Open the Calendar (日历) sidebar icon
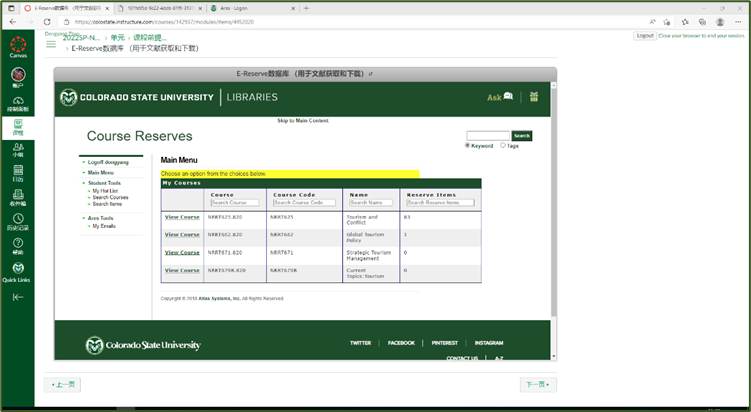This screenshot has width=751, height=412. [x=18, y=173]
